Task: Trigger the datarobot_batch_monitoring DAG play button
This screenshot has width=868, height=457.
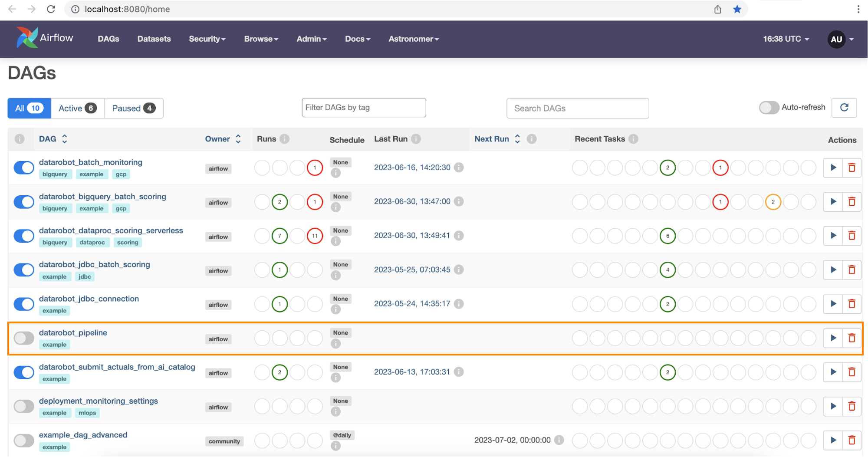Action: (833, 168)
